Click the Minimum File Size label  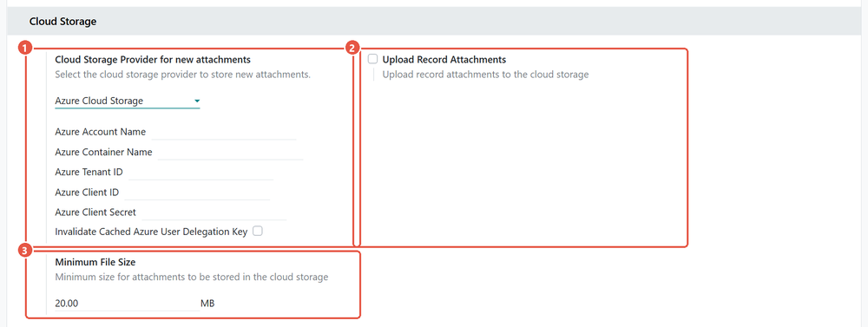coord(95,262)
